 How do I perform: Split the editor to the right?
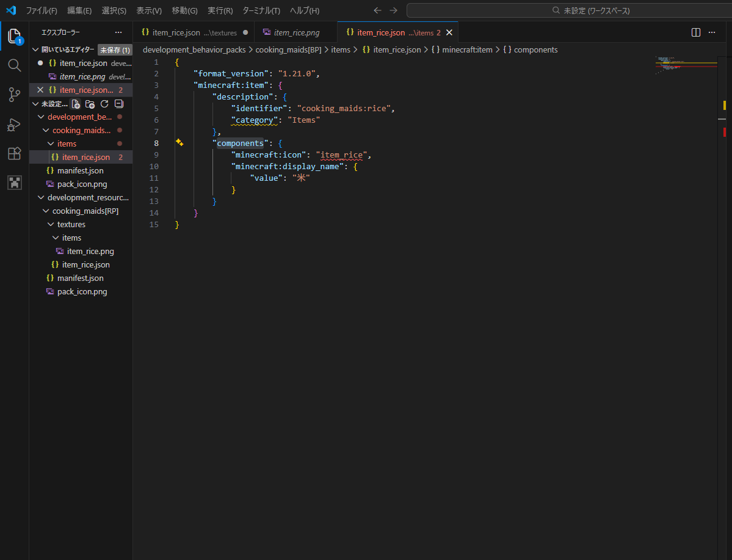coord(695,32)
